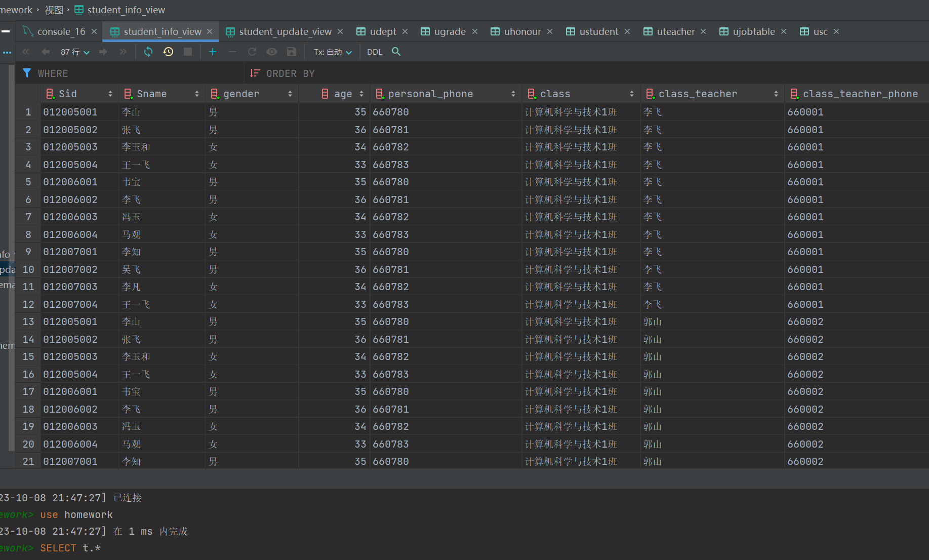Sort by the Sname column arrows

click(197, 94)
